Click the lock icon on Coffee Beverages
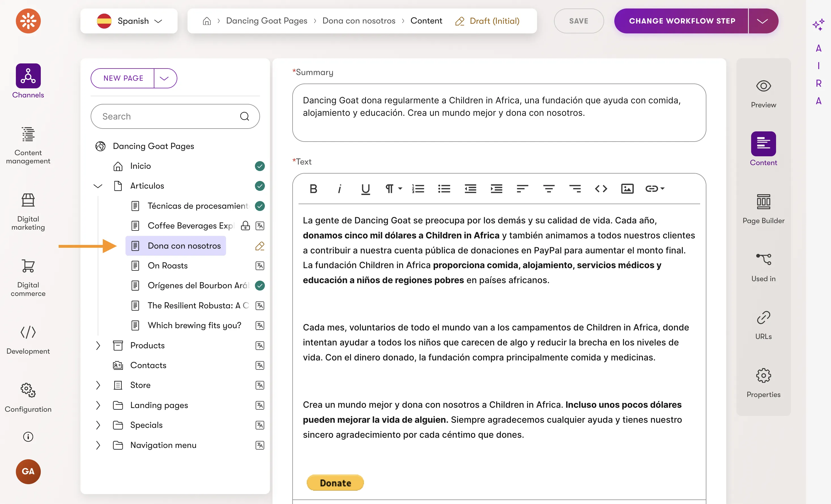Viewport: 831px width, 504px height. (x=245, y=226)
